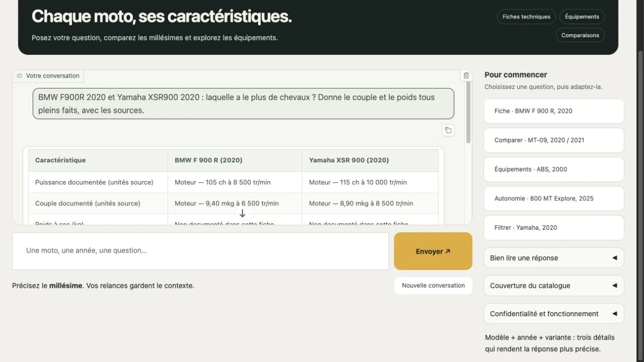Choose "Autonomie · 800 MT Explore, 2025" suggestion

(553, 198)
